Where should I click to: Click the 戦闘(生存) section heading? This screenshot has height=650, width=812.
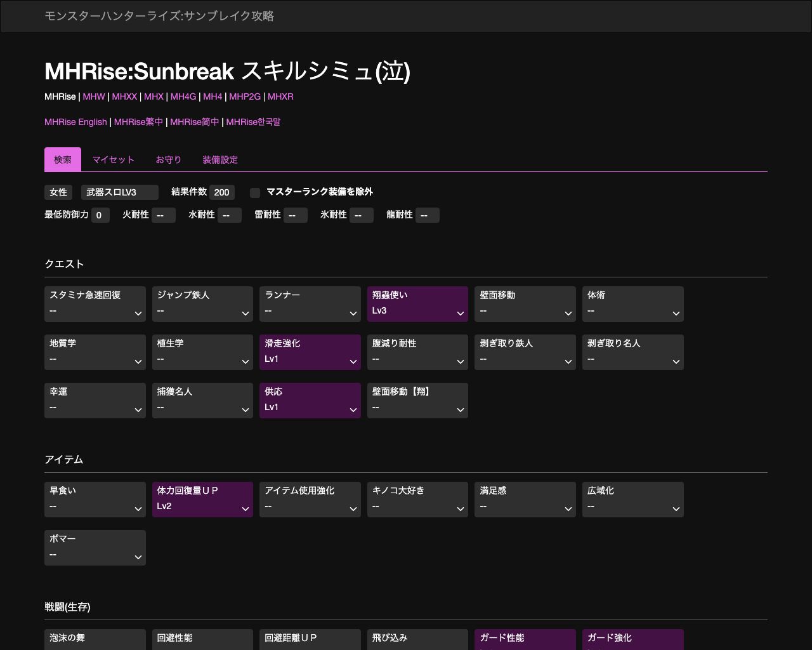pos(67,607)
